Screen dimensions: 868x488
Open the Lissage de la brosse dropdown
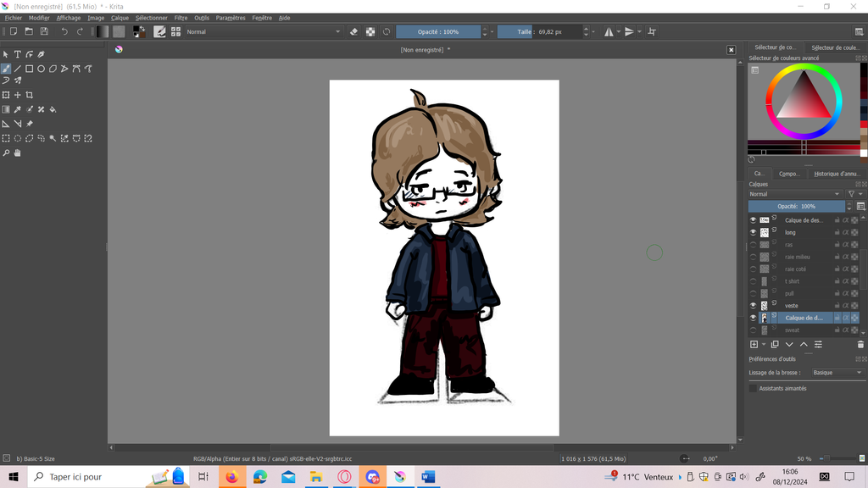pos(837,373)
